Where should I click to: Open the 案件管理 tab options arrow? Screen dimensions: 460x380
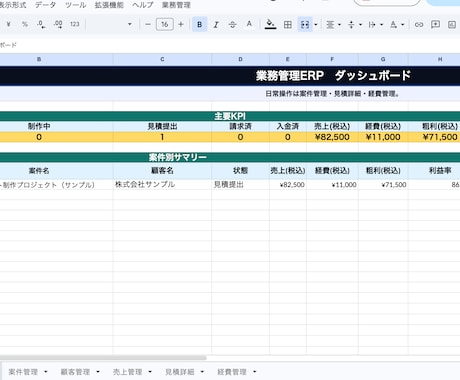tap(46, 372)
